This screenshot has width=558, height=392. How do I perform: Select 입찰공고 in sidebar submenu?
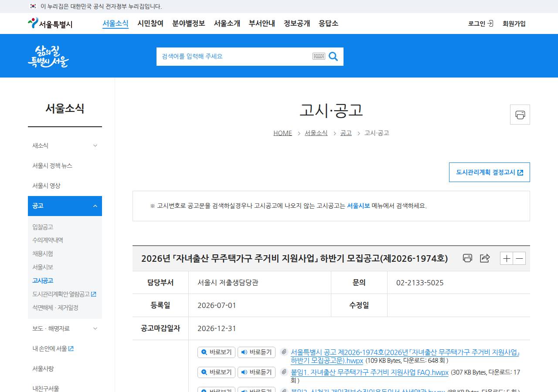click(43, 227)
